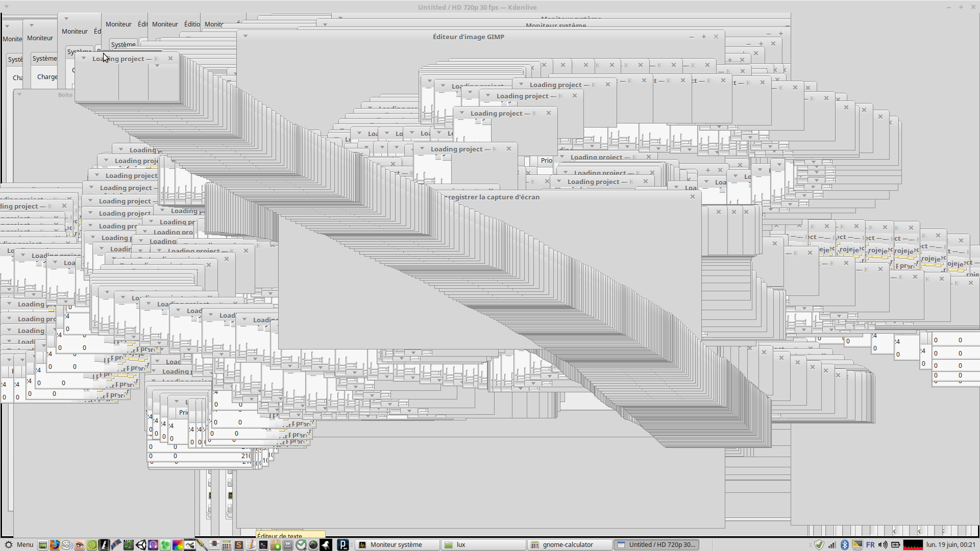
Task: Switch to Moniteur système taskbar window
Action: coord(396,545)
